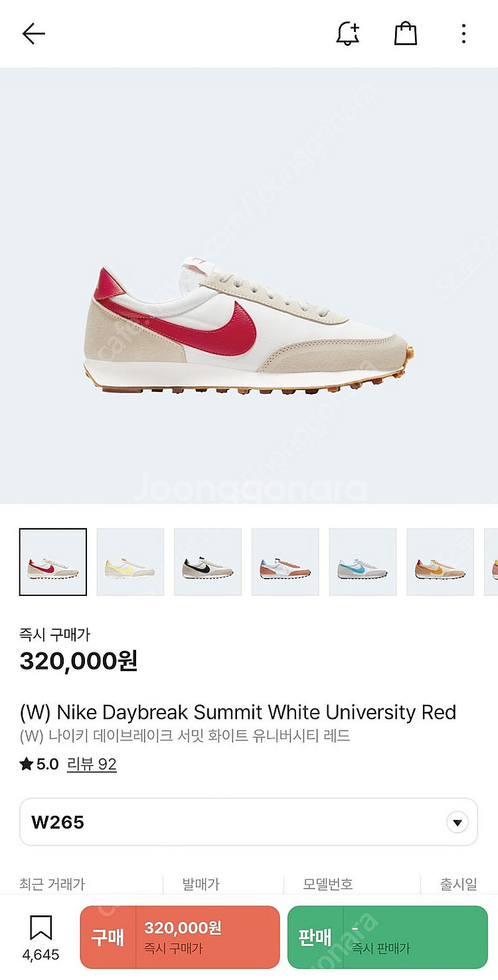498x980 pixels.
Task: Select the partially visible last shoe thumbnail
Action: click(x=491, y=562)
